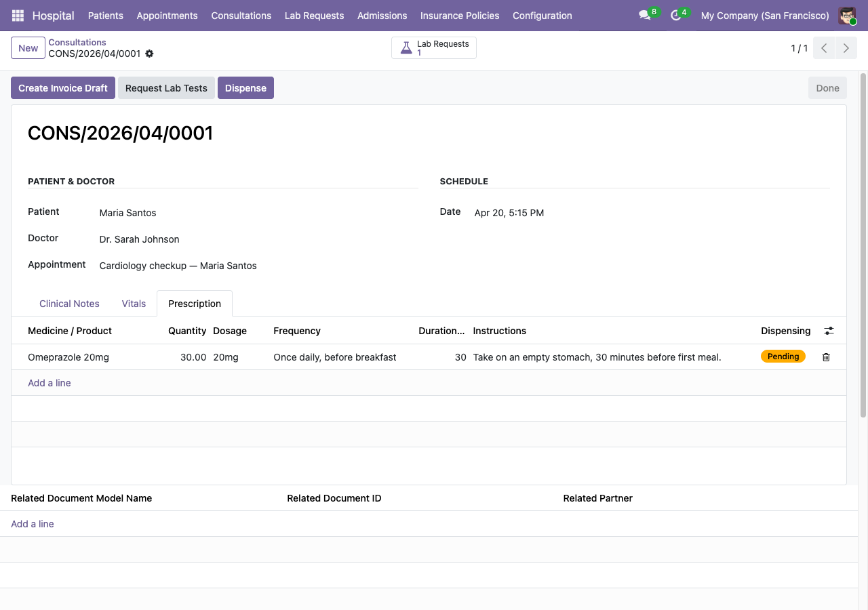Click the Pending dispensing badge
Screen dimensions: 868x610
click(x=783, y=357)
